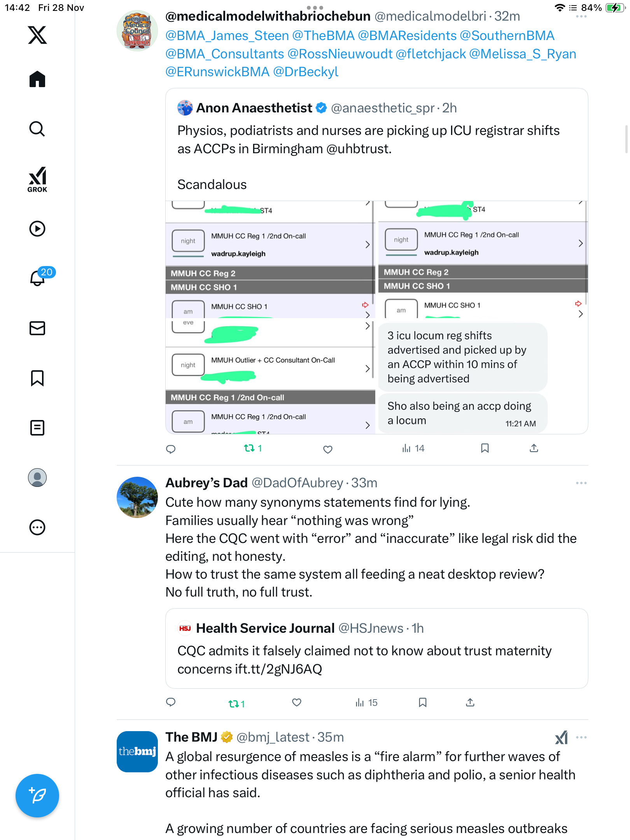This screenshot has height=840, width=630.
Task: Open the video tab in sidebar
Action: [37, 229]
